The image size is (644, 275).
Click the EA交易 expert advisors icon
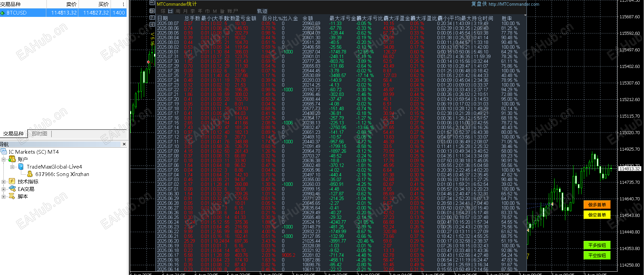click(x=12, y=189)
